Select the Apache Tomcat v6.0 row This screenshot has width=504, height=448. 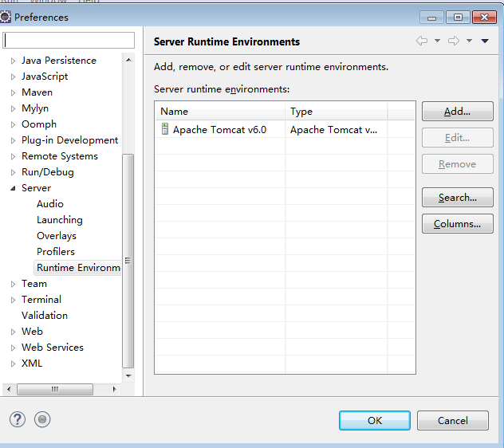pyautogui.click(x=285, y=129)
